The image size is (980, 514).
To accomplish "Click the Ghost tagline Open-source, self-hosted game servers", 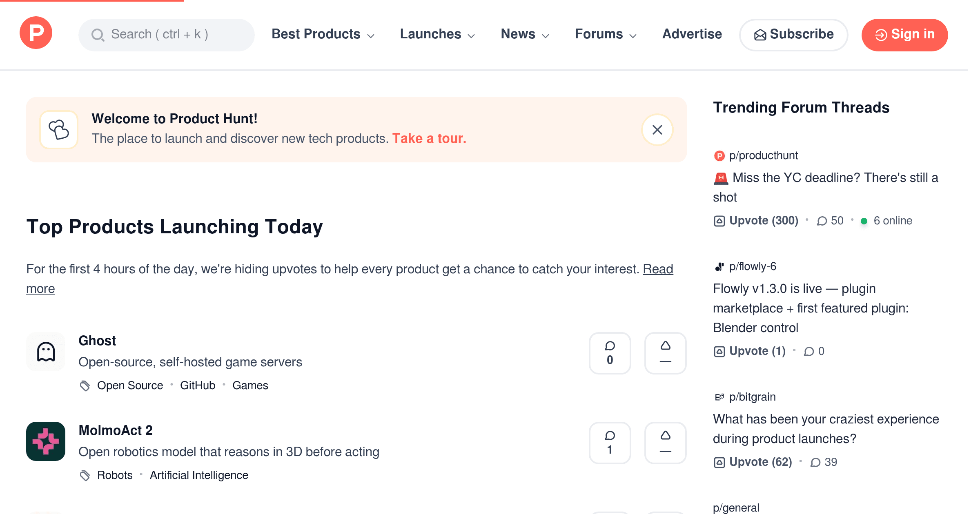I will tap(190, 362).
